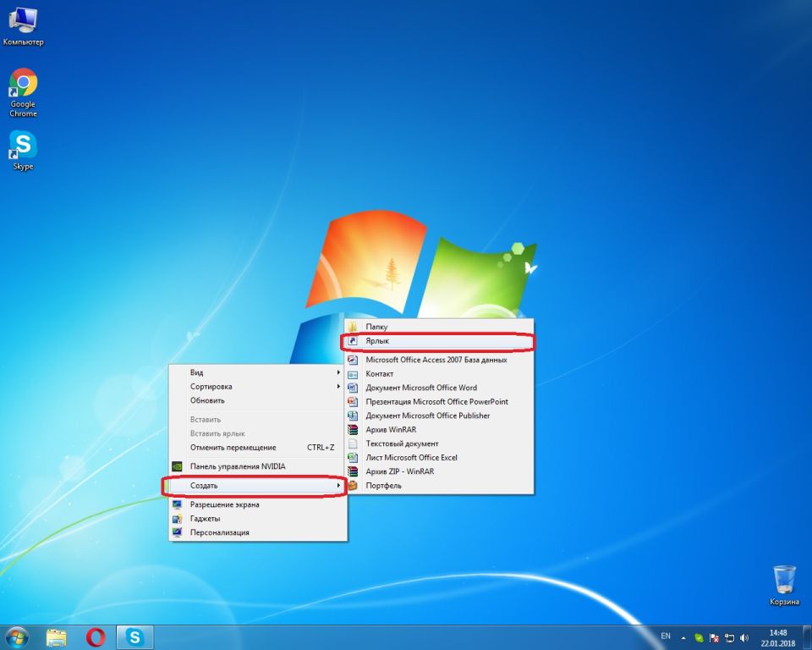Viewport: 812px width, 650px height.
Task: Click the network tray icon
Action: click(x=729, y=637)
